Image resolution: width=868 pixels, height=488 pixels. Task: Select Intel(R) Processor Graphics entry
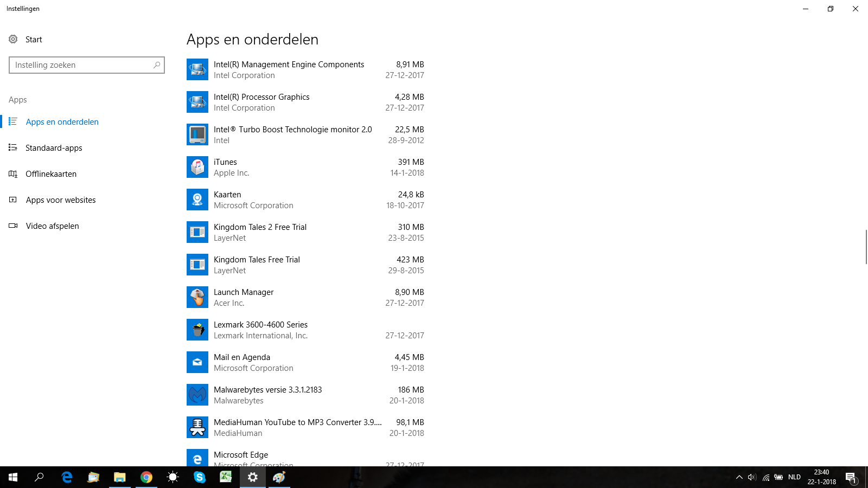(261, 97)
